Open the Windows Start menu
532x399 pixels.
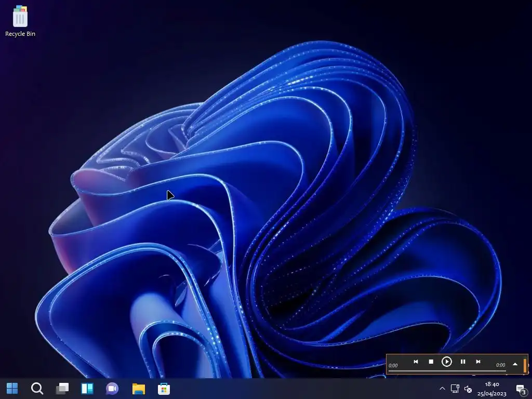pos(12,389)
